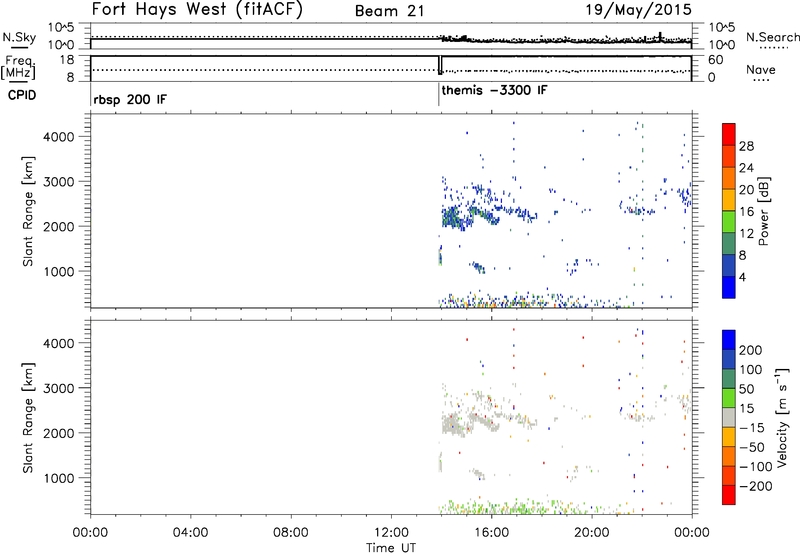The image size is (800, 554).
Task: Click '2000' tick on the velocity panel
Action: (x=59, y=433)
